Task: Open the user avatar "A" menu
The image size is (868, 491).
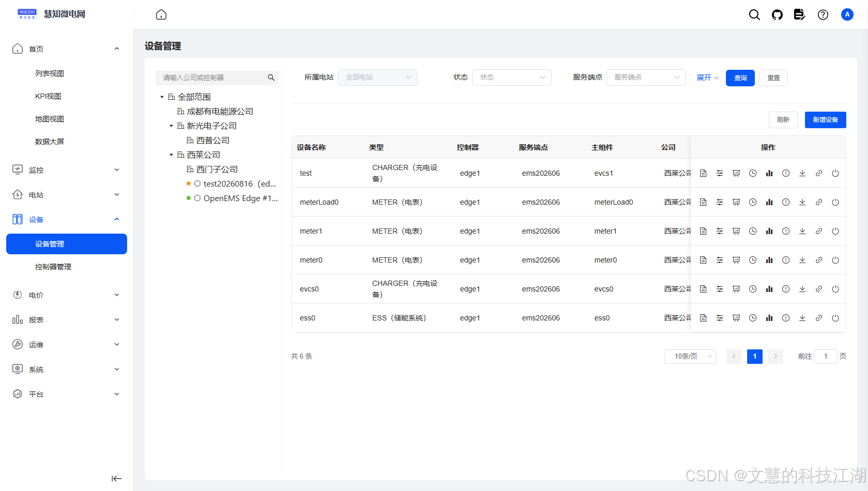Action: [x=847, y=14]
